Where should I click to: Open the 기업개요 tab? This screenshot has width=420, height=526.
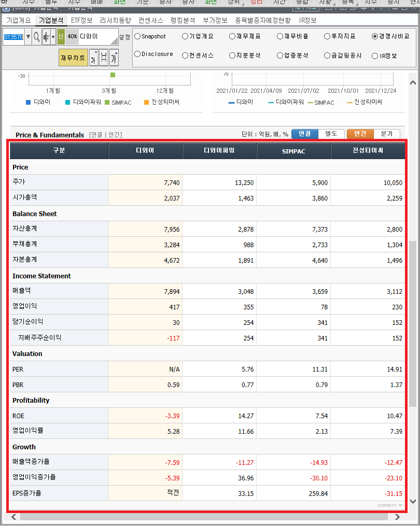19,20
